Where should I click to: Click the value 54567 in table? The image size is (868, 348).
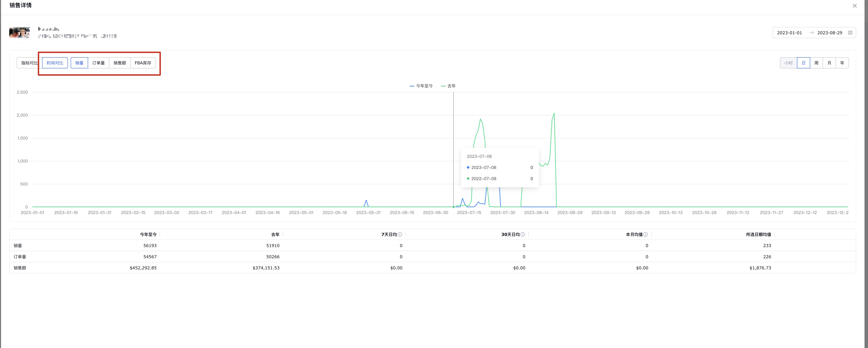(150, 257)
